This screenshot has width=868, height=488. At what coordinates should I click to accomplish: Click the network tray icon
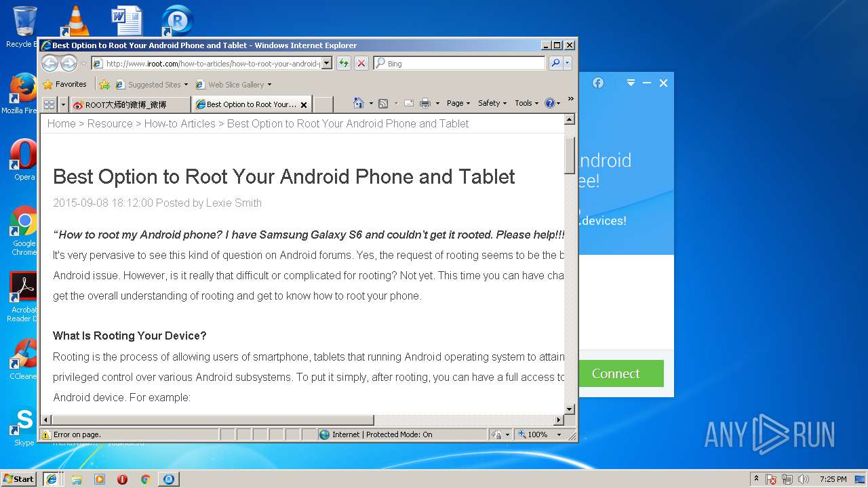click(787, 479)
